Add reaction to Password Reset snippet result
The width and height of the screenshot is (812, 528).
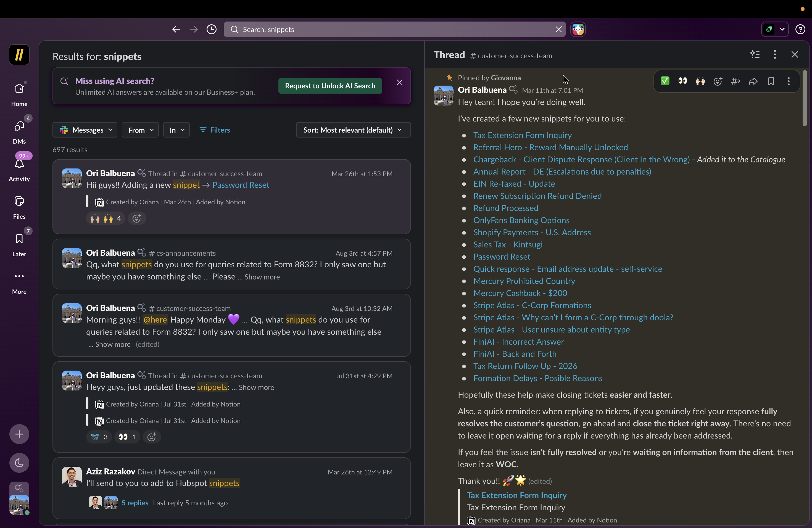pyautogui.click(x=137, y=218)
